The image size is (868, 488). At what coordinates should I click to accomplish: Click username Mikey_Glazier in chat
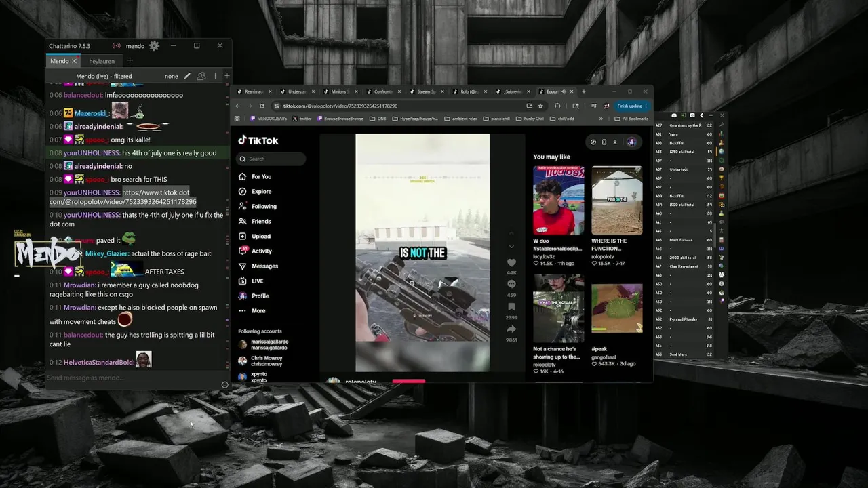[107, 253]
